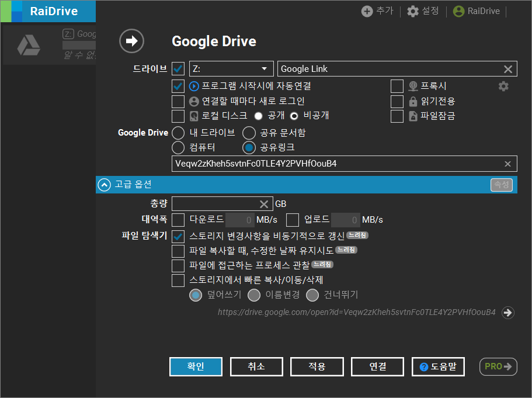Click the 프록시 globe icon
Image resolution: width=532 pixels, height=398 pixels.
coord(413,86)
